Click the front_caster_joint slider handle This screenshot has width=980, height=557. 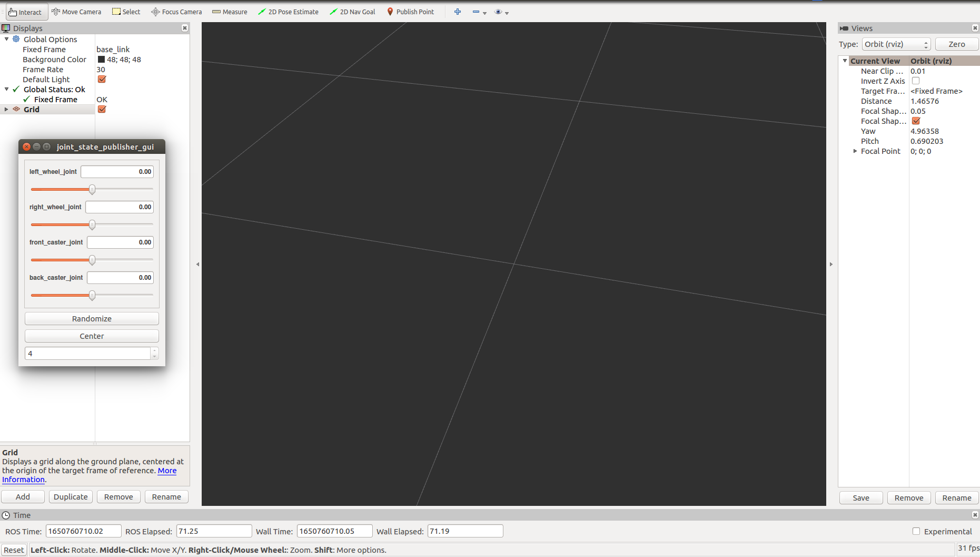click(x=92, y=260)
